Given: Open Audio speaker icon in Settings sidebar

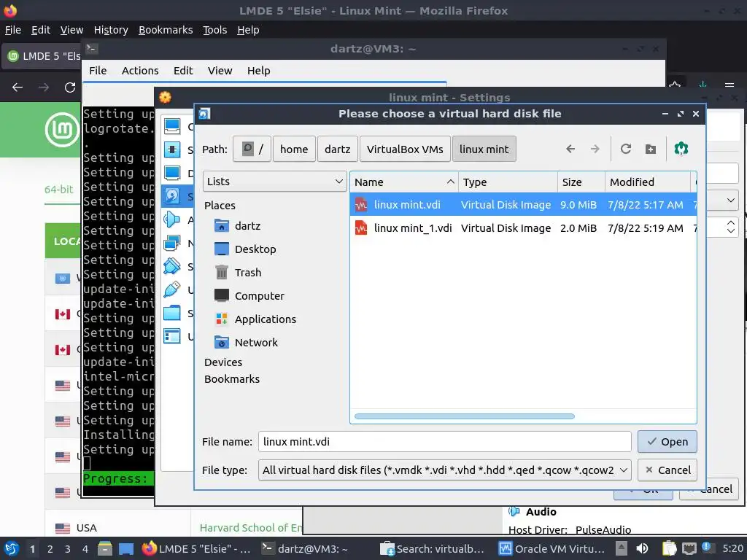Looking at the screenshot, I should click(172, 219).
